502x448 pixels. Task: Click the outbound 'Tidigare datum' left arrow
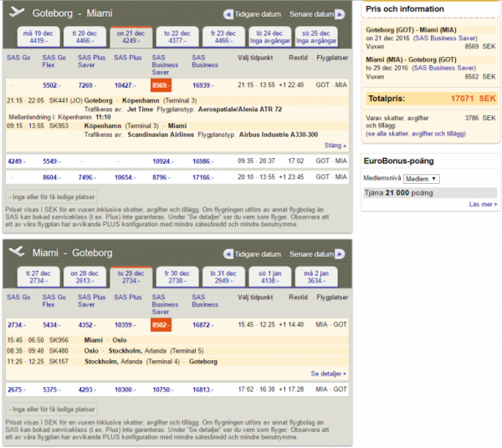tap(228, 14)
